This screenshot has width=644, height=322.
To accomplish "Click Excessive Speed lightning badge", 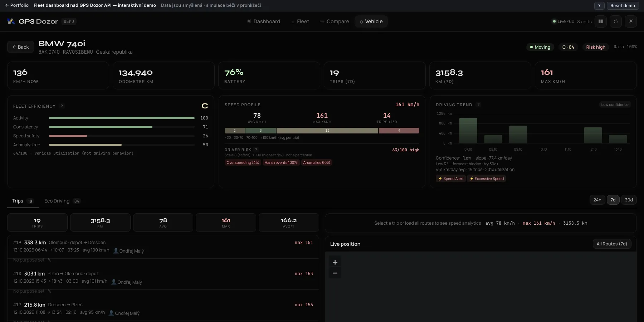I will [x=487, y=179].
